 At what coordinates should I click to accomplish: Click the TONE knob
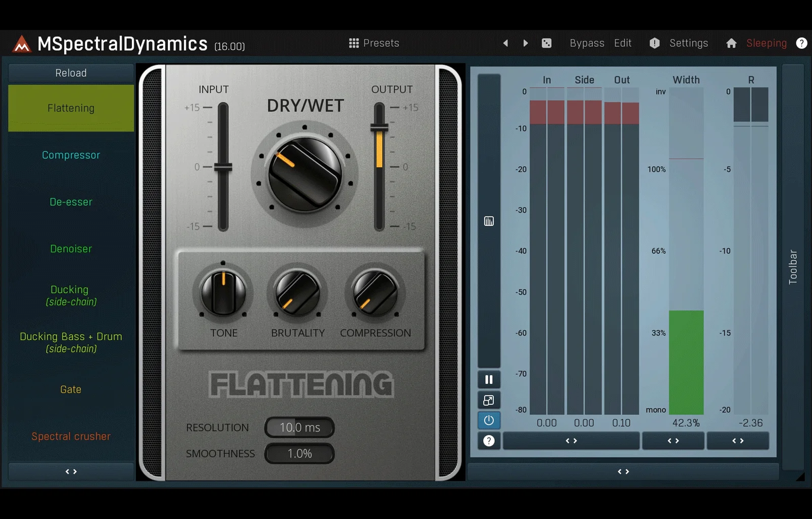coord(223,293)
